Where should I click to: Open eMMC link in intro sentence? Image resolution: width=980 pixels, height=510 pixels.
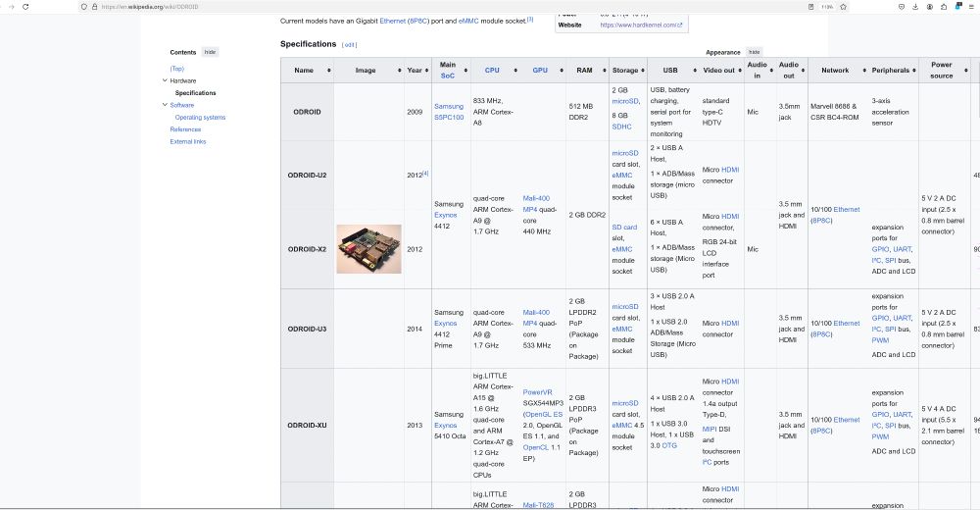468,21
